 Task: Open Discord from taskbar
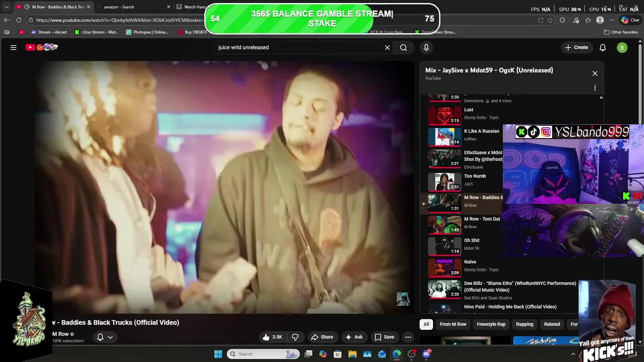pos(427,354)
